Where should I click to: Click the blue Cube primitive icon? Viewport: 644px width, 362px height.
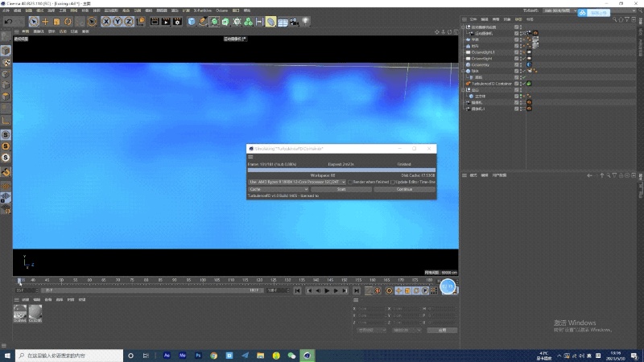tap(192, 22)
